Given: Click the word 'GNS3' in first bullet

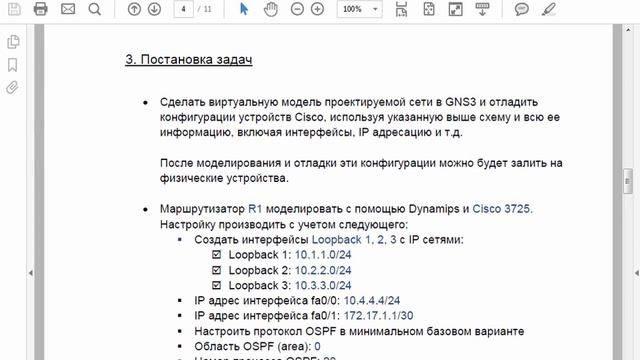Looking at the screenshot, I should point(460,102).
